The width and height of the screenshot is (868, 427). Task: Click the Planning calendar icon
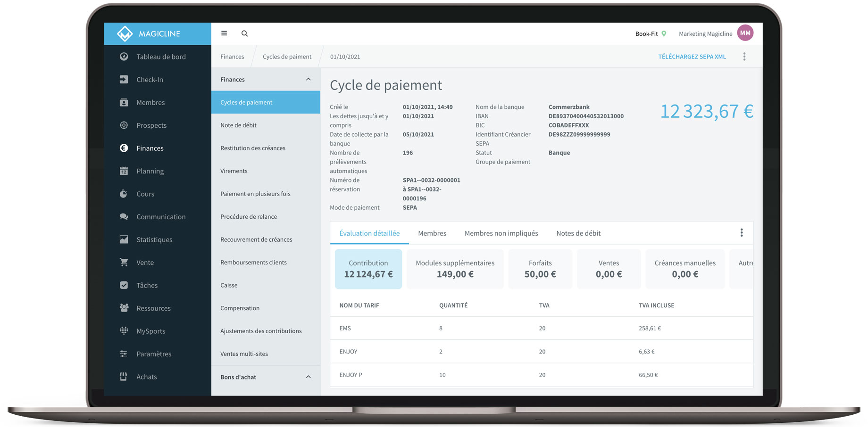(x=124, y=171)
